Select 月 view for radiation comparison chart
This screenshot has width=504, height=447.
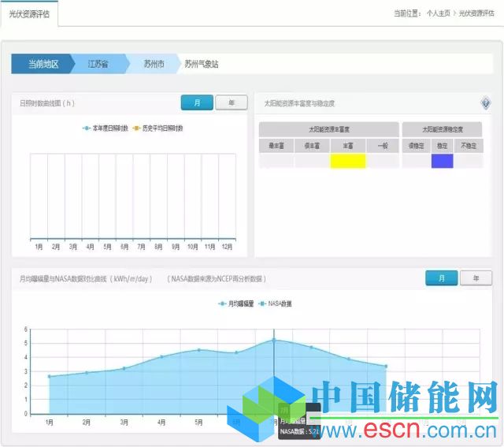(441, 278)
